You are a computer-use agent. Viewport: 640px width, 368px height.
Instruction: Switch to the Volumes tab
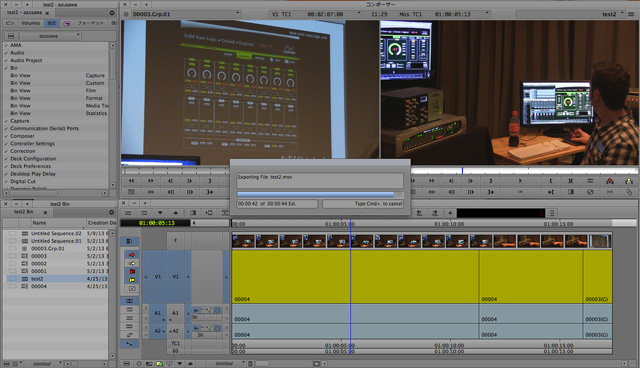click(x=31, y=23)
